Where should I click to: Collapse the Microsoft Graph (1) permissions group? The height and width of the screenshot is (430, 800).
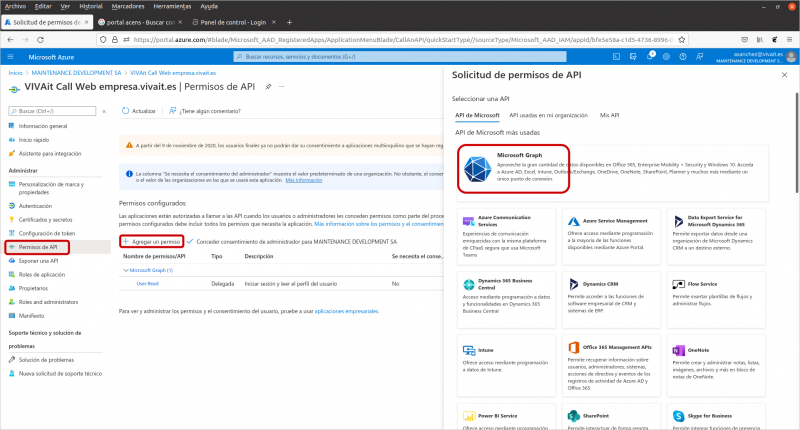point(126,270)
